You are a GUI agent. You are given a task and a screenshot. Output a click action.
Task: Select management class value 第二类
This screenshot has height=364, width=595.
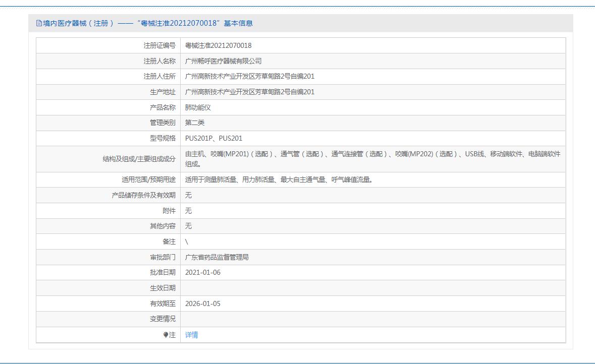(x=195, y=123)
